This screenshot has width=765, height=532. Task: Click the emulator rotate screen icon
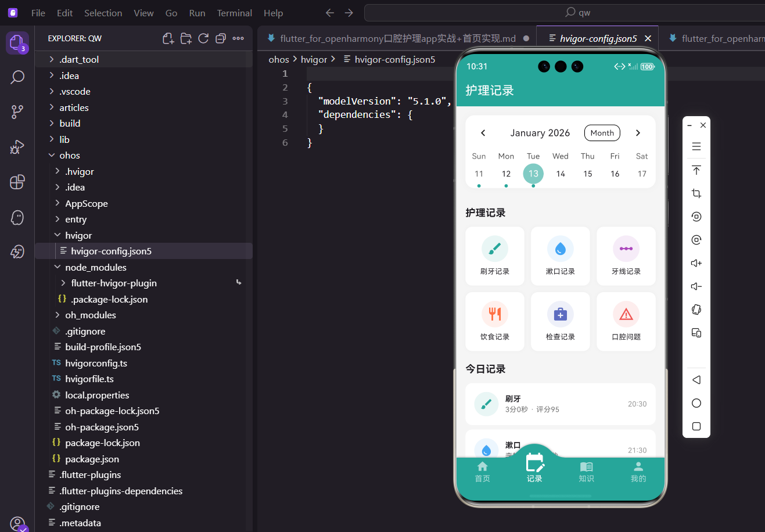[x=696, y=310]
